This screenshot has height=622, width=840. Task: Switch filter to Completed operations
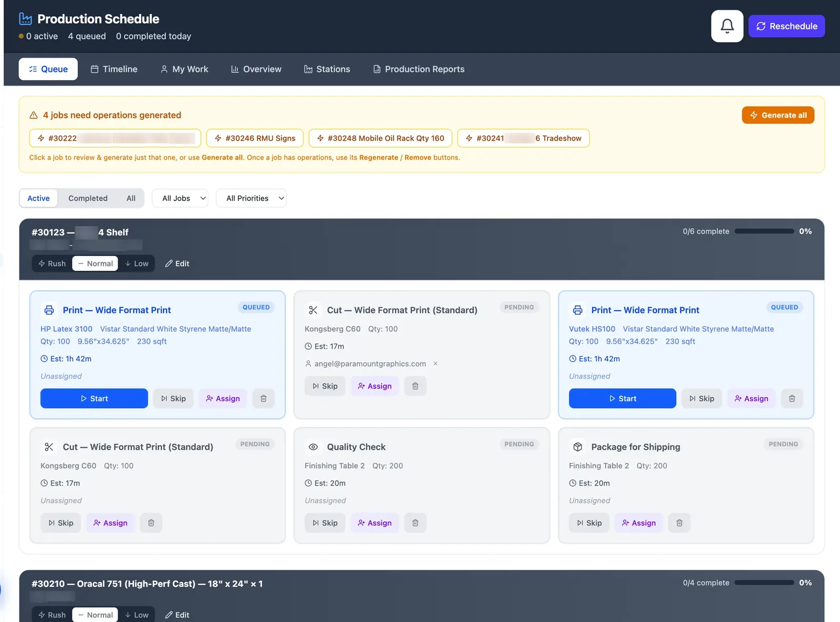point(88,198)
